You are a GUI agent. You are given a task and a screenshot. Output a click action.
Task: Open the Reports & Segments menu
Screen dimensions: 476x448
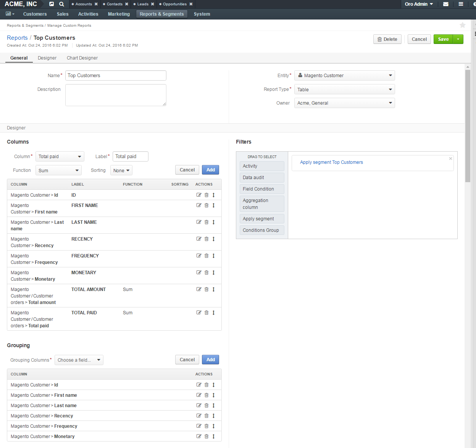(x=162, y=14)
